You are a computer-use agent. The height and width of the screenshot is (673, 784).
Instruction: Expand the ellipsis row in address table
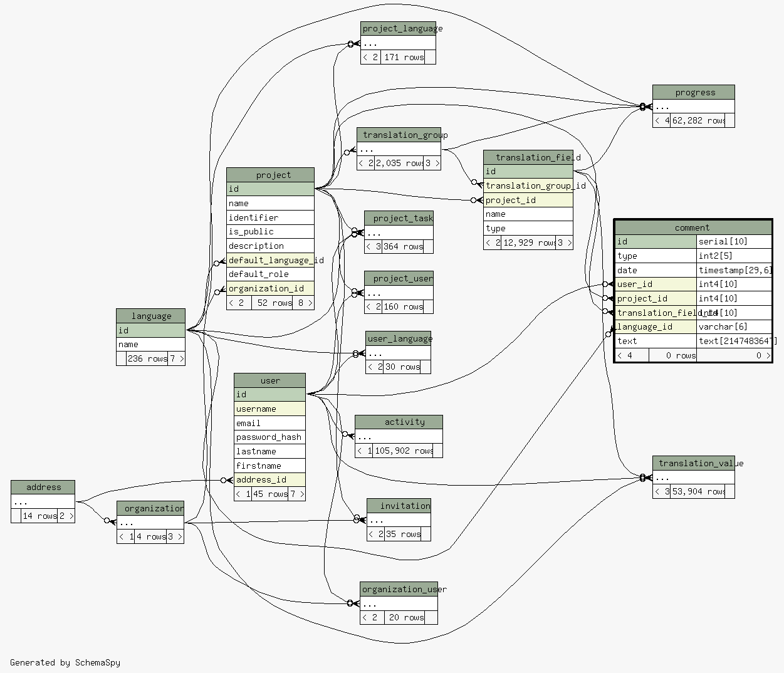pos(43,502)
